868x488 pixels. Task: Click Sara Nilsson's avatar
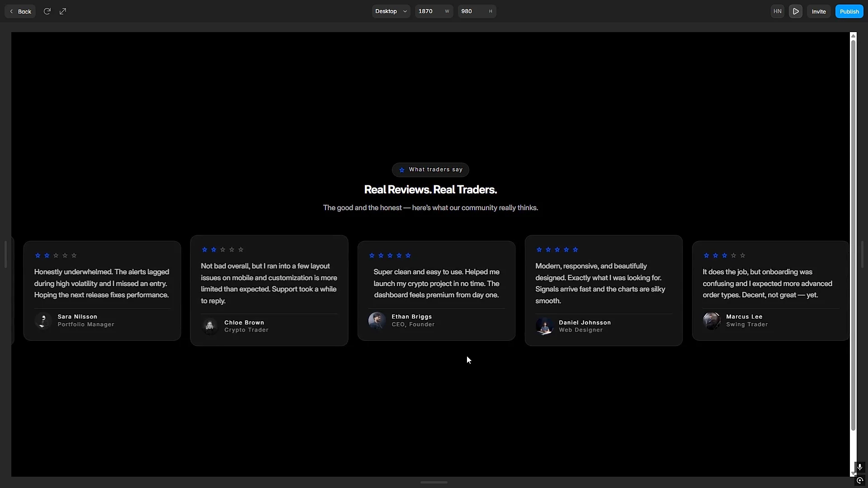(43, 320)
